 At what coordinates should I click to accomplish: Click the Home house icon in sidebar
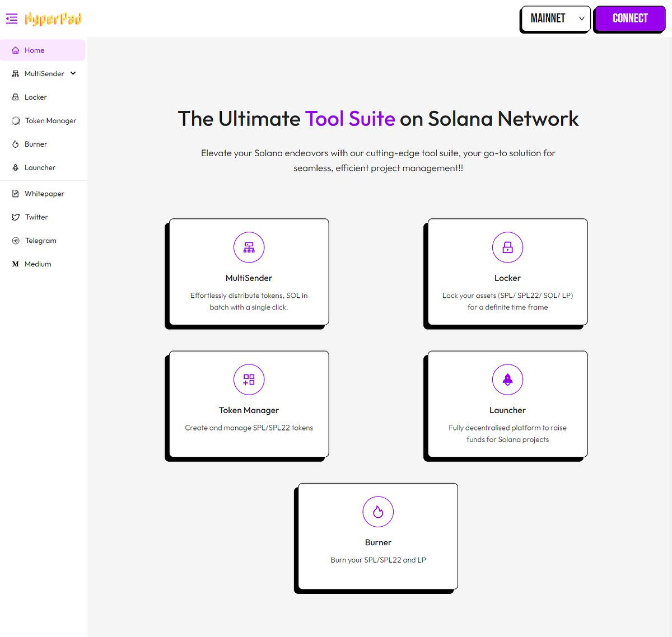click(16, 50)
